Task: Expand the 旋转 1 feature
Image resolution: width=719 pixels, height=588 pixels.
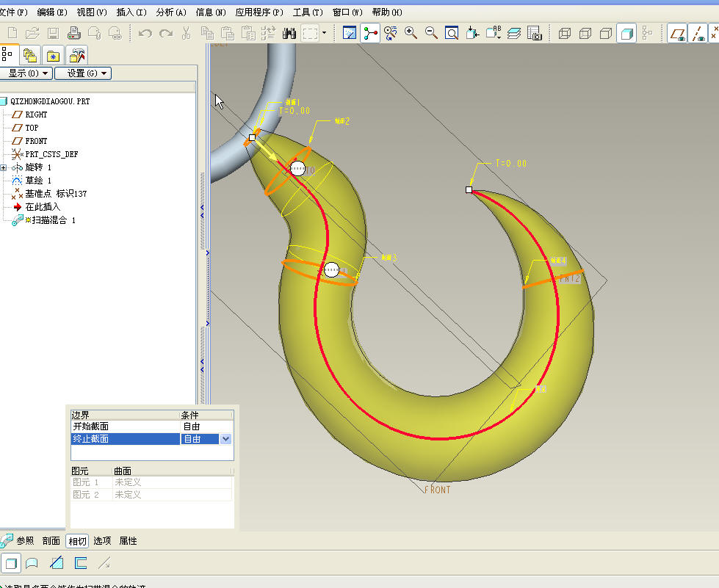Action: pyautogui.click(x=3, y=168)
